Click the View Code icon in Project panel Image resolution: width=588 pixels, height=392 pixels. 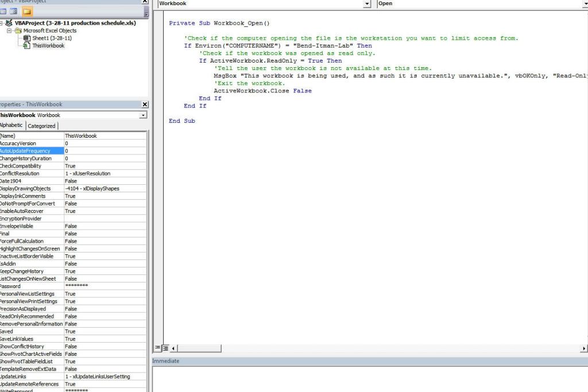(3, 11)
